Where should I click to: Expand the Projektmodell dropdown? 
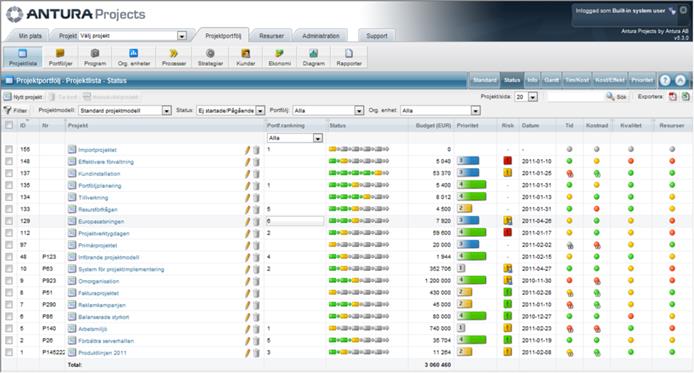click(x=166, y=110)
